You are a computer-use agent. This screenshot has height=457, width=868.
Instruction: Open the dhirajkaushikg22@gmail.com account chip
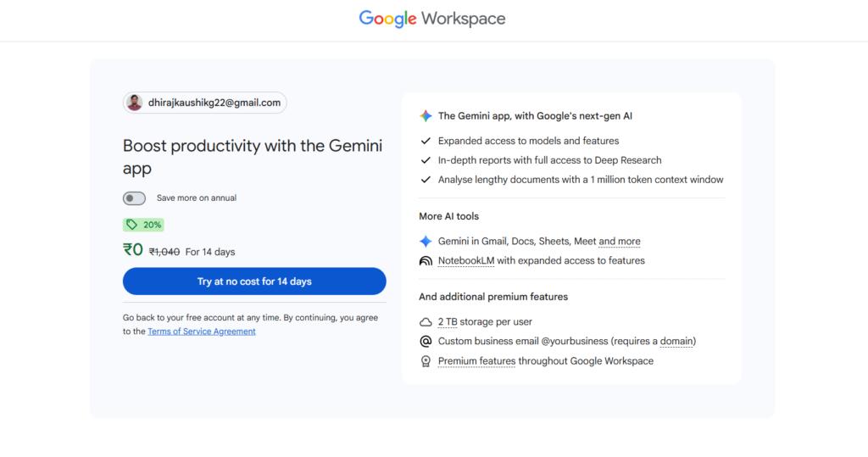[x=205, y=103]
